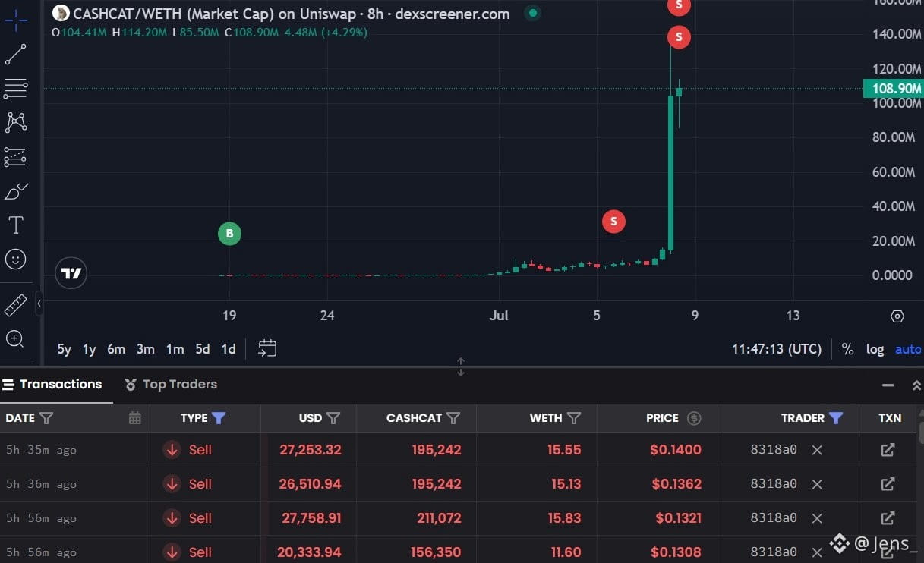Viewport: 924px width, 563px height.
Task: Set chart range to 6m
Action: coord(116,349)
